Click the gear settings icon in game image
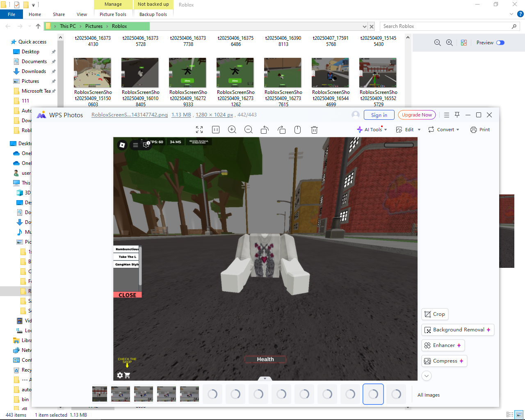This screenshot has width=525, height=420. pos(120,375)
